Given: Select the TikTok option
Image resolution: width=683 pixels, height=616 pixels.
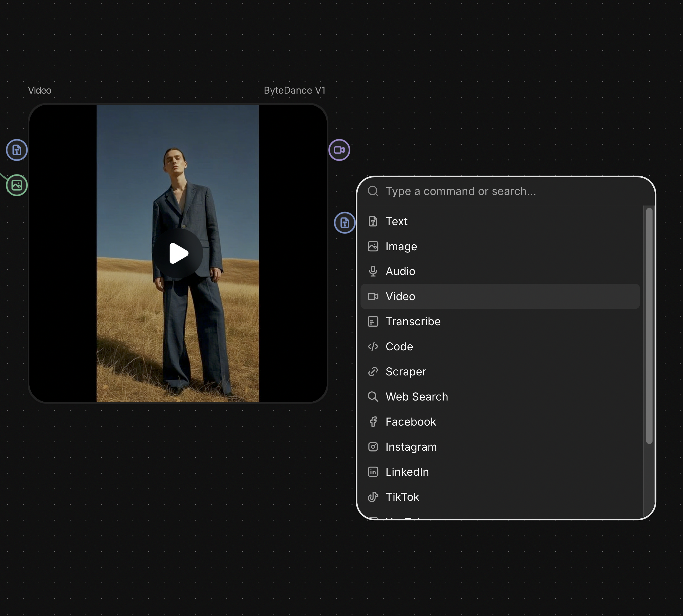Looking at the screenshot, I should [402, 497].
